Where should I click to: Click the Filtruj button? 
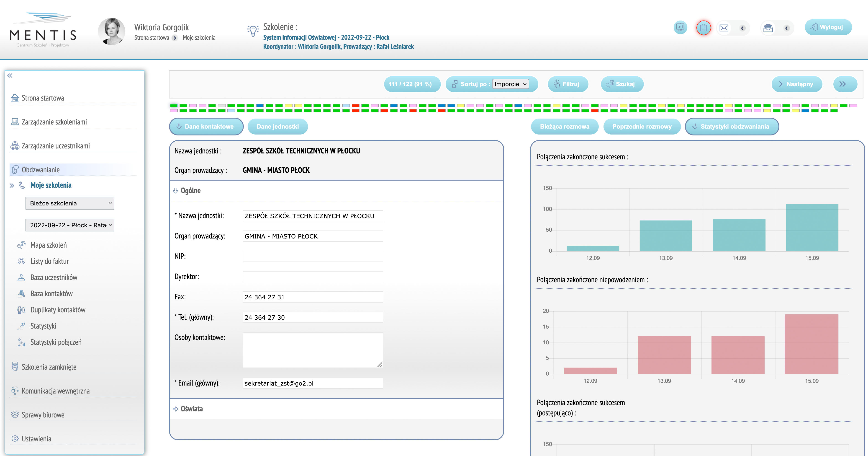point(568,84)
